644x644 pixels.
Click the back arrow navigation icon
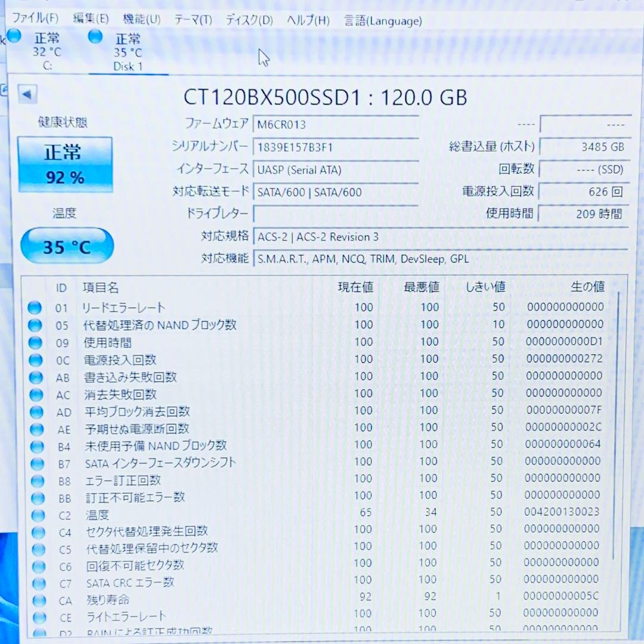[x=27, y=94]
